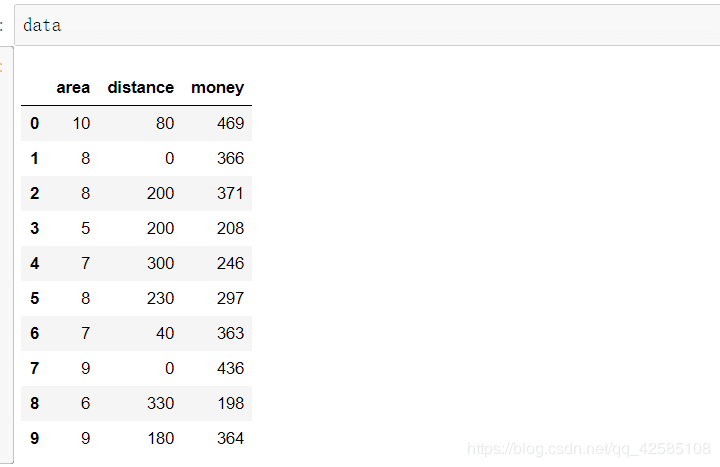
Task: Click the distance value 330
Action: point(160,403)
